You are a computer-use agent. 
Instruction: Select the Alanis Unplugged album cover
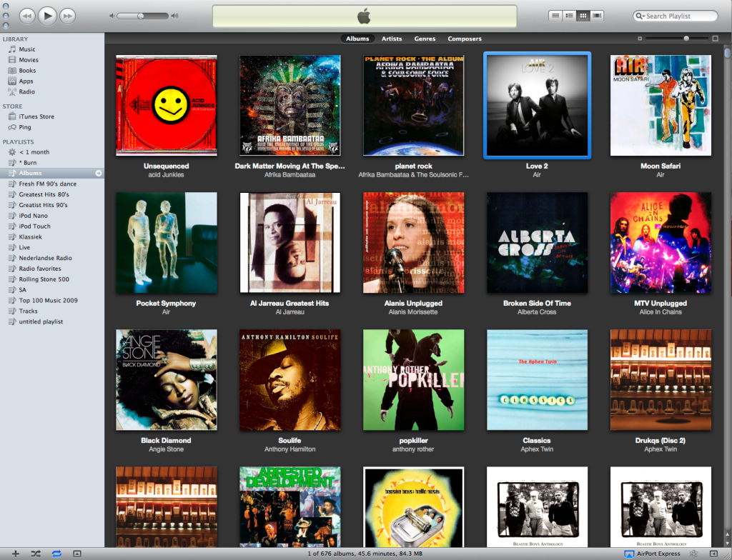[414, 243]
